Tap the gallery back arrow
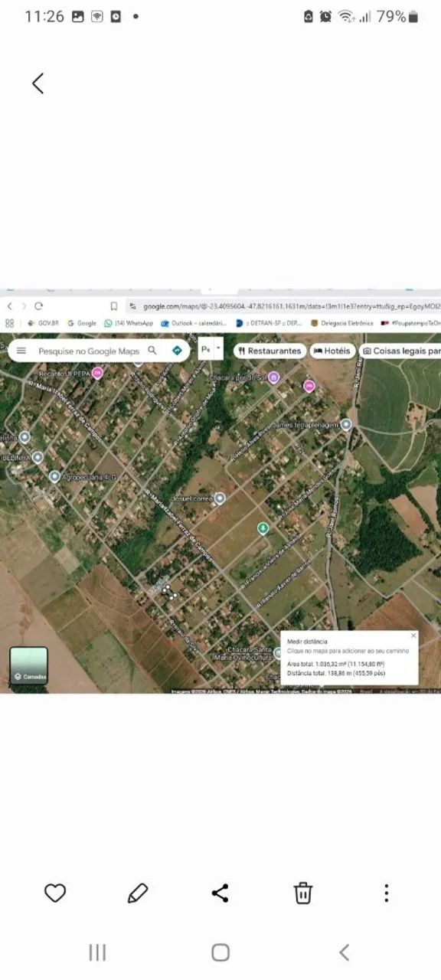The image size is (441, 980). coord(38,83)
